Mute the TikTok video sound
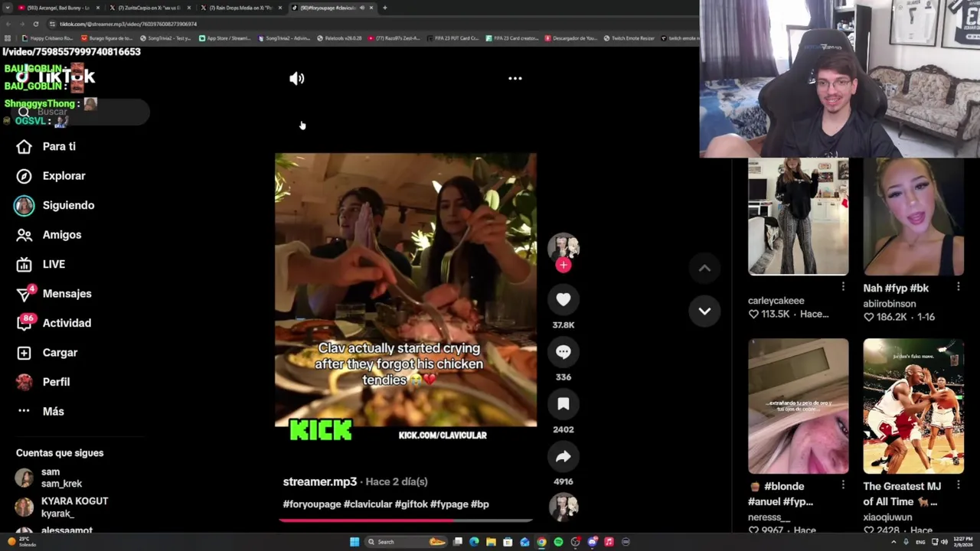The image size is (980, 551). [x=296, y=78]
